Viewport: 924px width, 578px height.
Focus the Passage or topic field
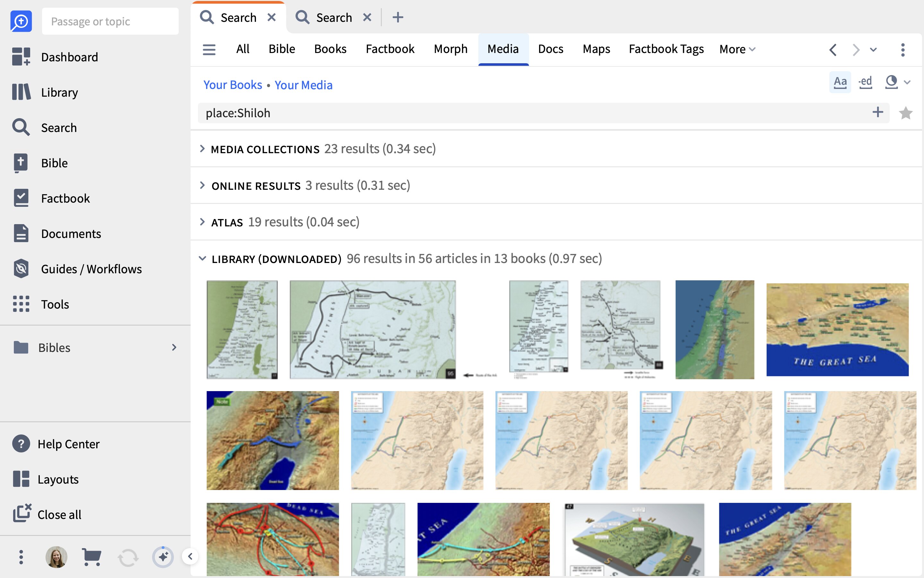(110, 21)
